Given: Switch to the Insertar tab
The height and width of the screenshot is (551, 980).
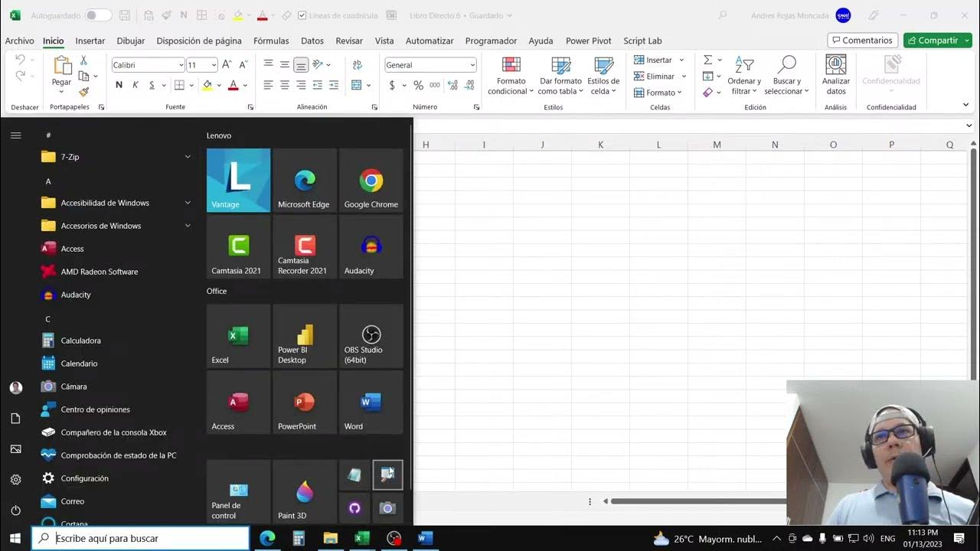Looking at the screenshot, I should (x=90, y=41).
